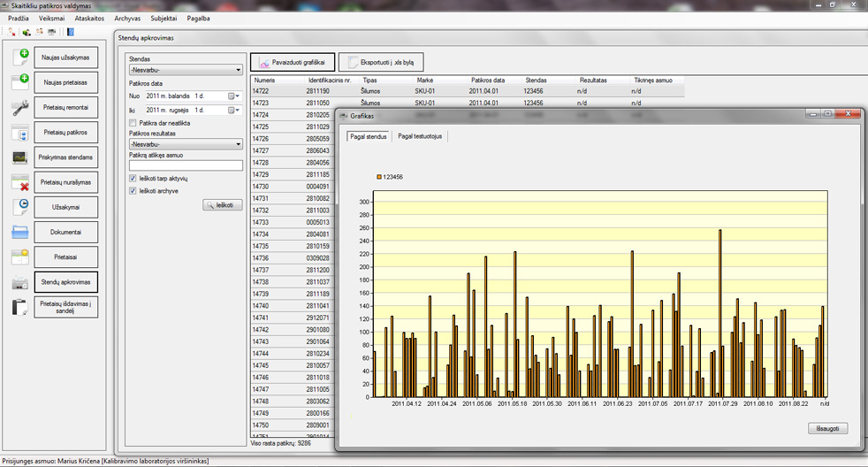This screenshot has width=868, height=467.
Task: Click the Prietaisų išdavimas clipboard icon
Action: pos(19,308)
